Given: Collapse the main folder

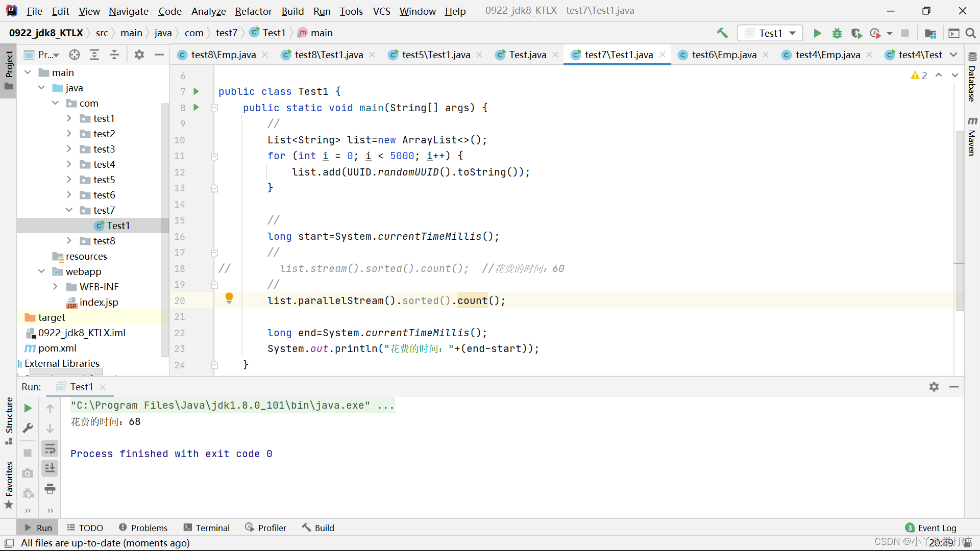Looking at the screenshot, I should [x=28, y=72].
